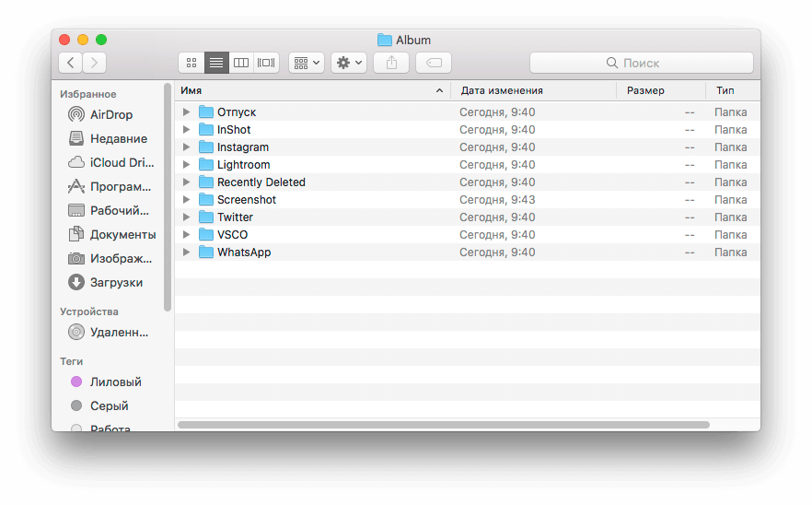Expand the WhatsApp folder

pos(186,252)
